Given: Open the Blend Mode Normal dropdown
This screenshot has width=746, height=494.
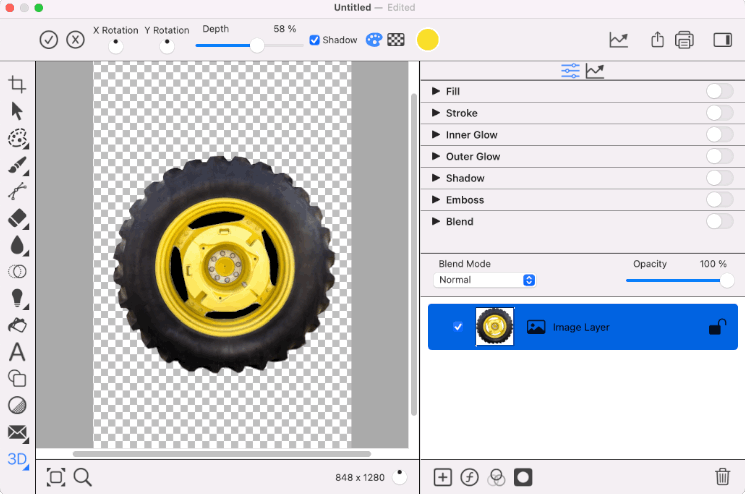Looking at the screenshot, I should tap(484, 280).
